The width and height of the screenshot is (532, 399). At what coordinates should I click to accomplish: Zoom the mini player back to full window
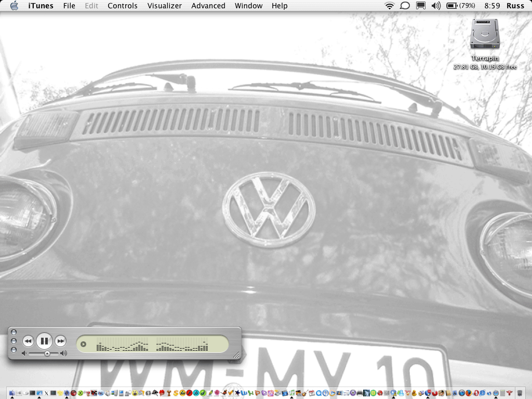tap(14, 350)
